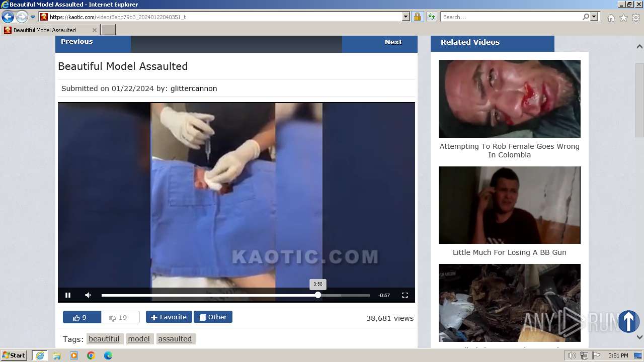The width and height of the screenshot is (644, 362).
Task: Go to the Next video
Action: [380, 44]
